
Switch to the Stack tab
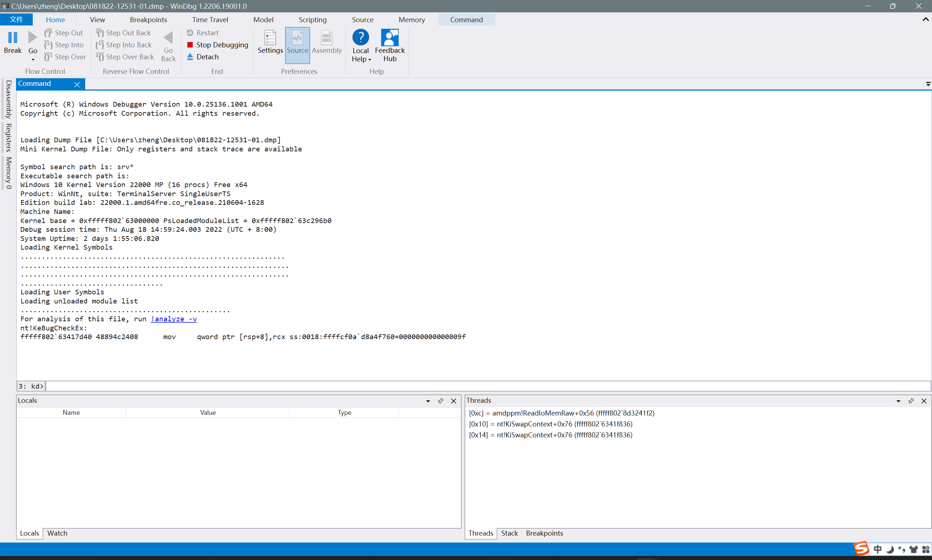click(x=509, y=533)
